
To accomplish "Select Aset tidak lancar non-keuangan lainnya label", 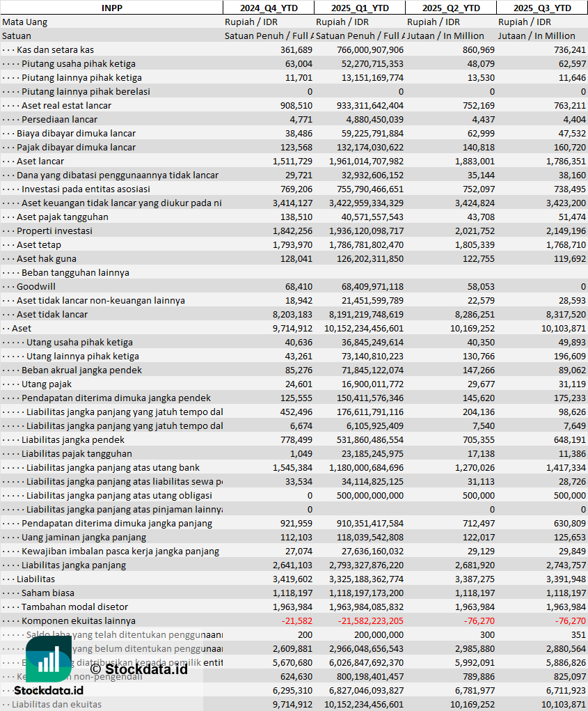I will 101,301.
